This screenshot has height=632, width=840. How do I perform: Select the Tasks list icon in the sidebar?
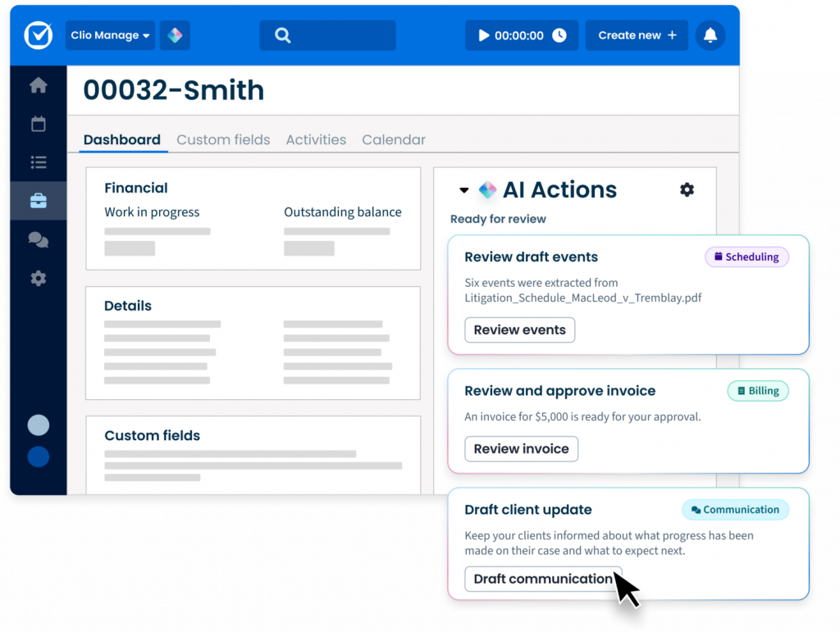(x=38, y=162)
